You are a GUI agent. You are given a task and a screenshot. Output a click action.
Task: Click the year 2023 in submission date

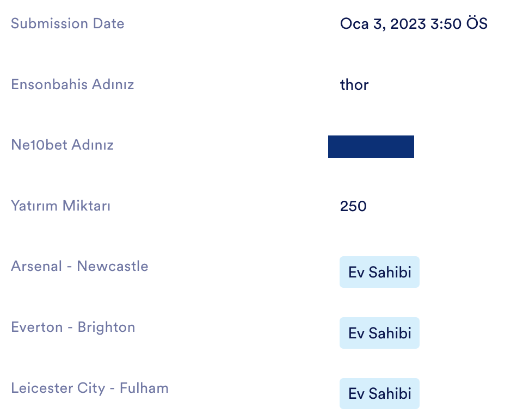click(x=408, y=24)
